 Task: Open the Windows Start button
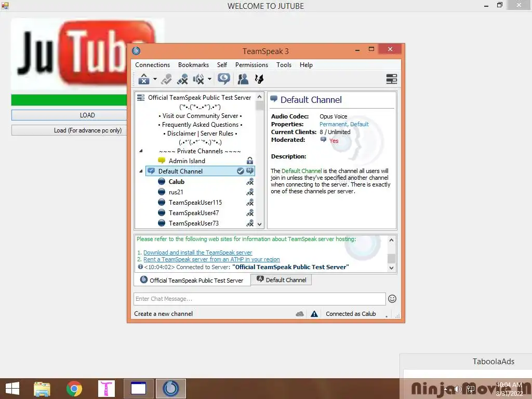pyautogui.click(x=12, y=389)
